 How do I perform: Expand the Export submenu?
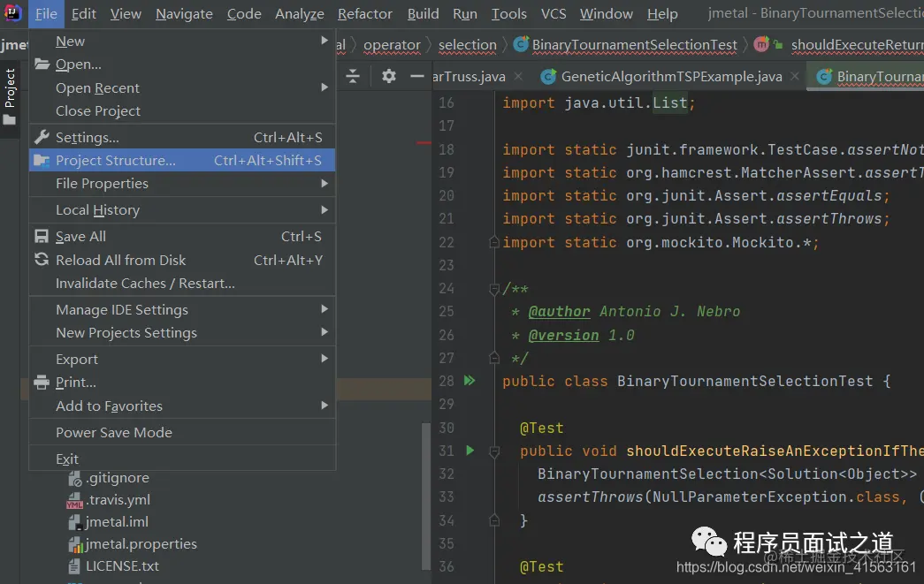[182, 359]
